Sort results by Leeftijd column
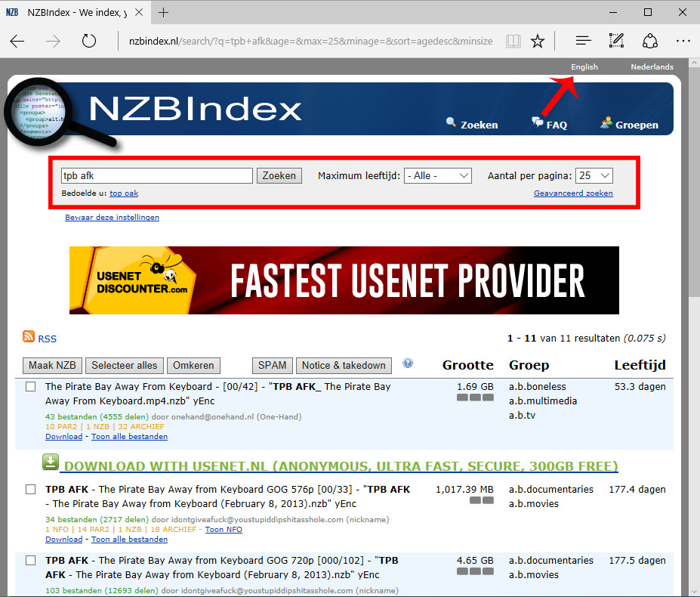700x597 pixels. tap(640, 365)
